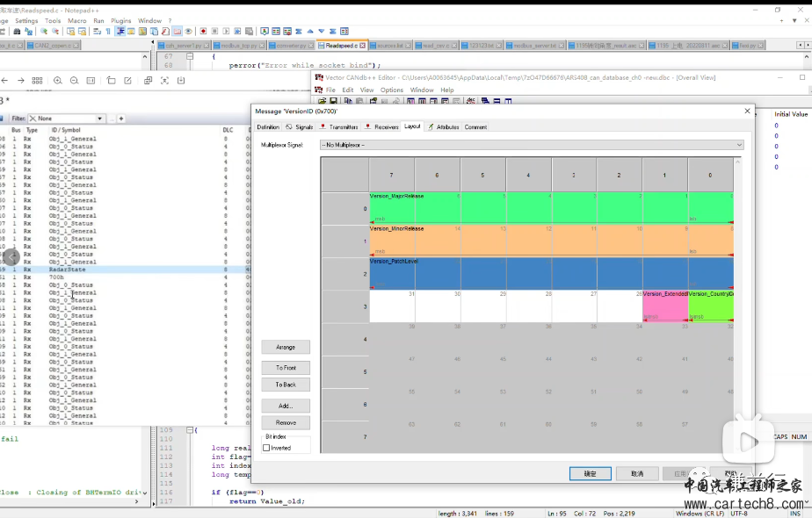Select the orange Version_MinorRelease signal block

pos(552,241)
